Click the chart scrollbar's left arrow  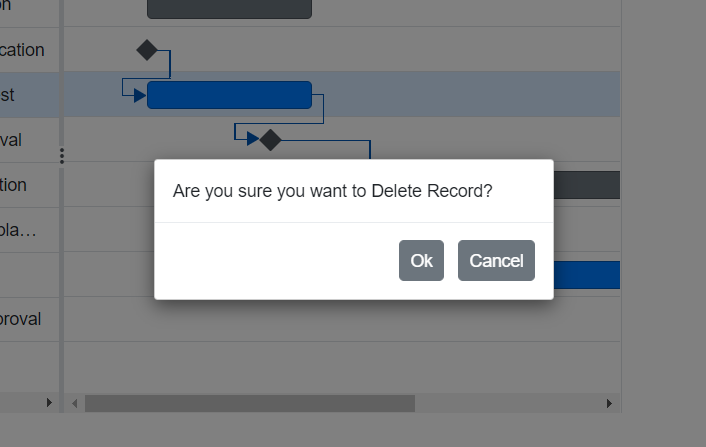click(74, 403)
